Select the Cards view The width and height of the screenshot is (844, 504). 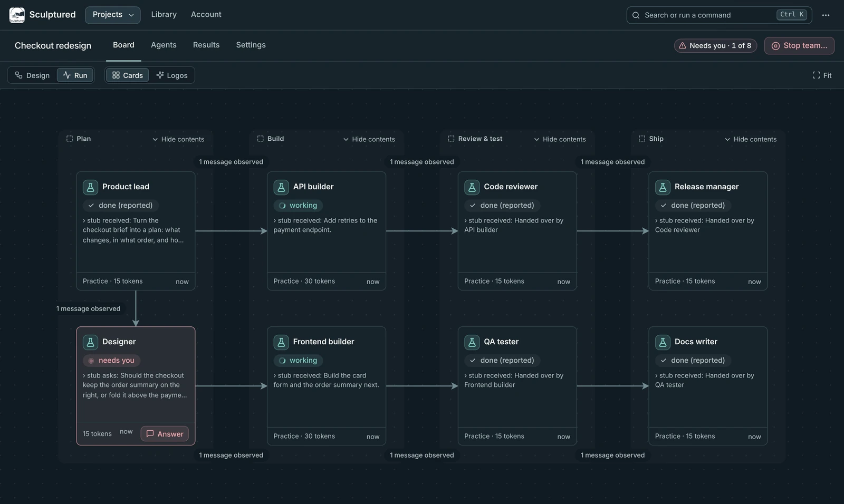[128, 75]
